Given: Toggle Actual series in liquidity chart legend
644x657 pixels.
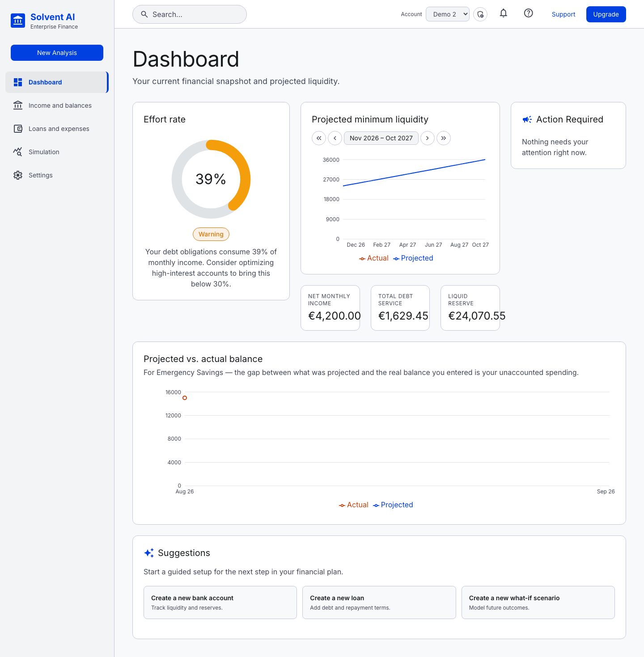Looking at the screenshot, I should point(374,258).
